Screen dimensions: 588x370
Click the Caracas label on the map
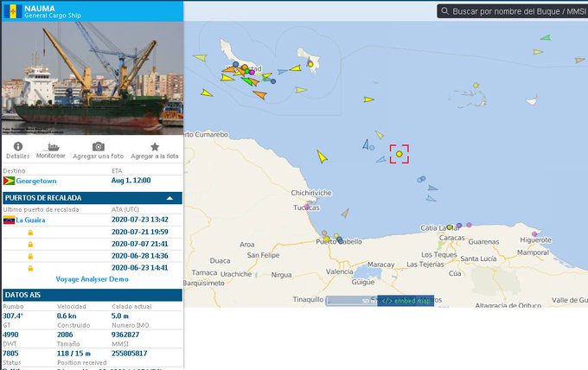coord(452,238)
